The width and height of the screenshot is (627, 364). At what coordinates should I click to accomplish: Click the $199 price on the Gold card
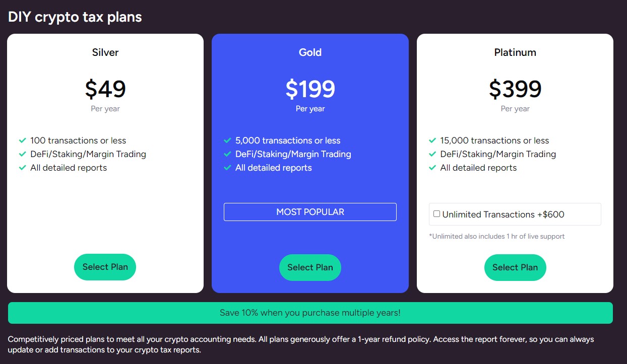310,89
